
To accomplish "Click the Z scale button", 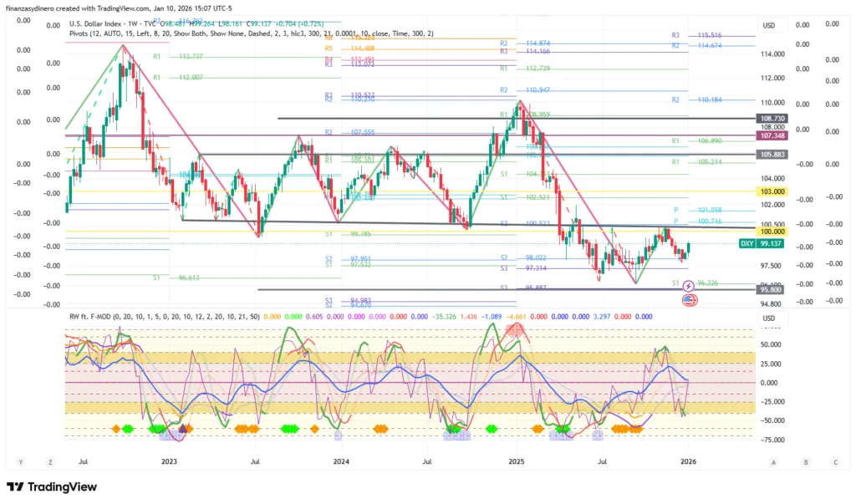I will (x=50, y=461).
